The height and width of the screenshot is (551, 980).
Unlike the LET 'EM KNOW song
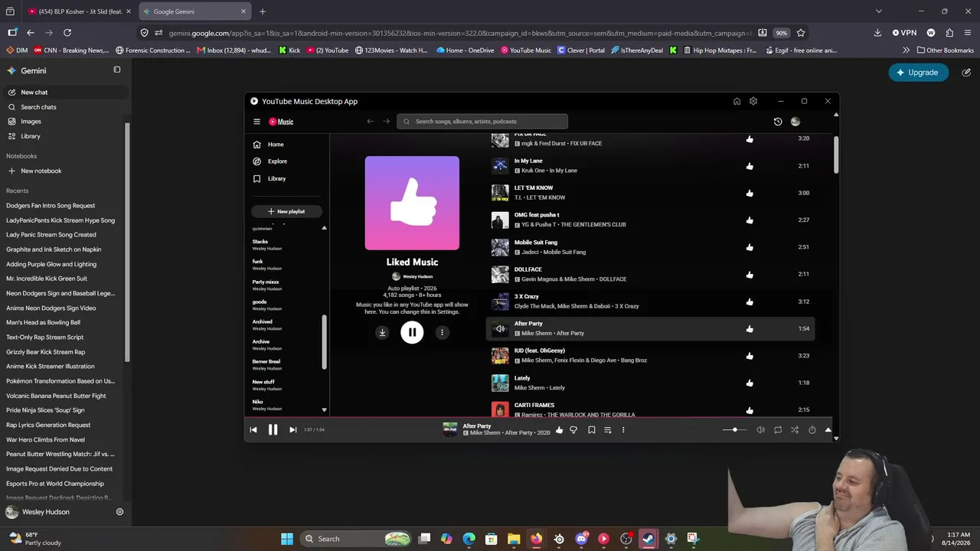pos(750,193)
